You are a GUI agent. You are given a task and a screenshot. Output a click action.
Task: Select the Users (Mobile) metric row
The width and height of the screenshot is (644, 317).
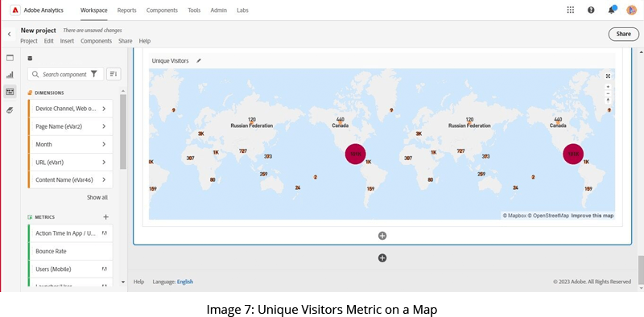point(70,269)
